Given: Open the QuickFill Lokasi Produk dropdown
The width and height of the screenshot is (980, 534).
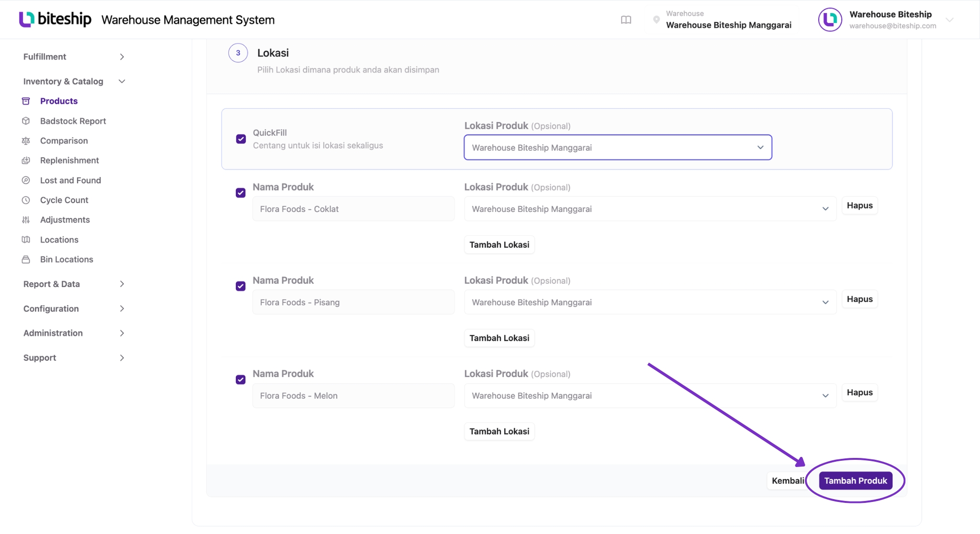Looking at the screenshot, I should (x=618, y=147).
